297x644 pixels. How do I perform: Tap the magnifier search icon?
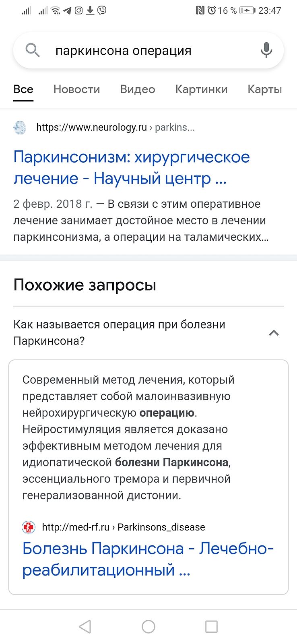tap(33, 51)
